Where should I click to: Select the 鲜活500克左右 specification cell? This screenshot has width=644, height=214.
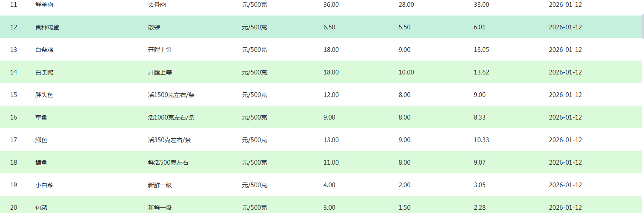tap(168, 163)
